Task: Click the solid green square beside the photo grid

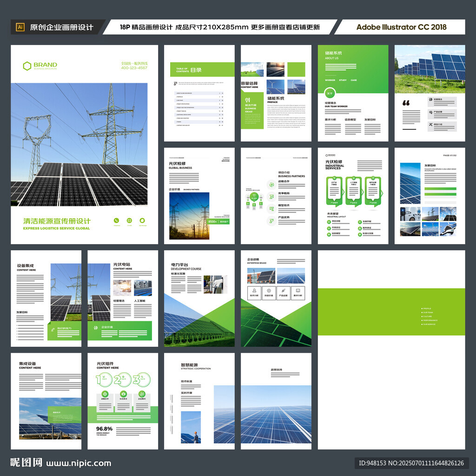Action: (x=296, y=70)
